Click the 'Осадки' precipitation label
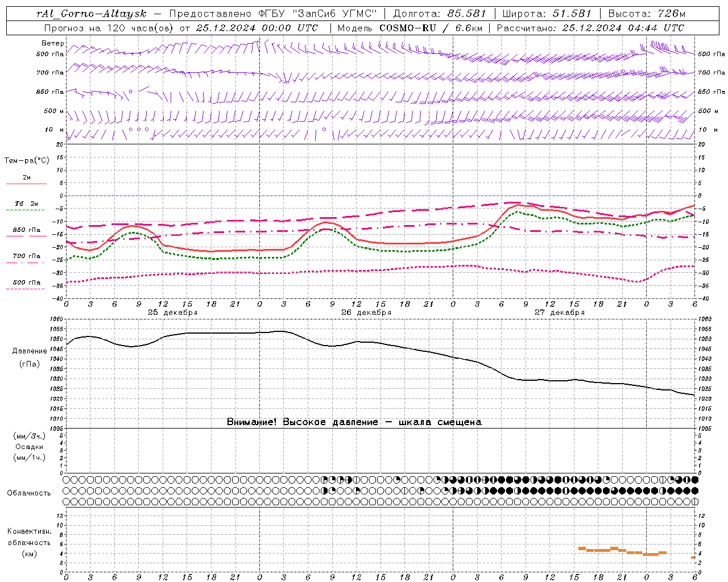The width and height of the screenshot is (728, 582). (30, 447)
